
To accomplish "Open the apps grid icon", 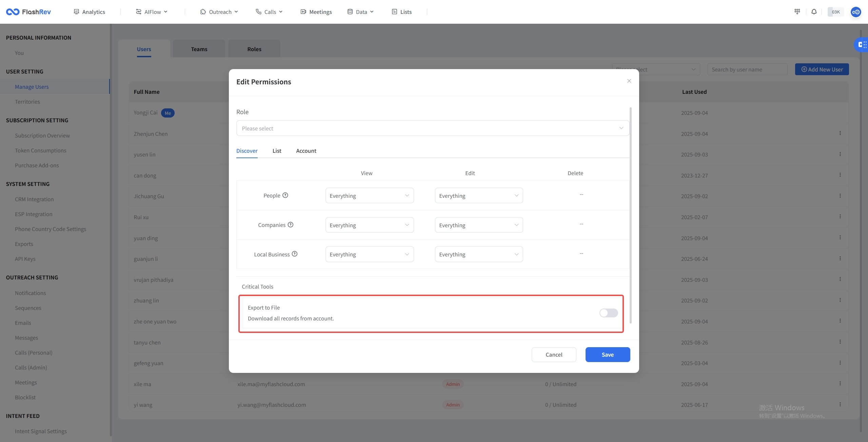I will point(797,12).
